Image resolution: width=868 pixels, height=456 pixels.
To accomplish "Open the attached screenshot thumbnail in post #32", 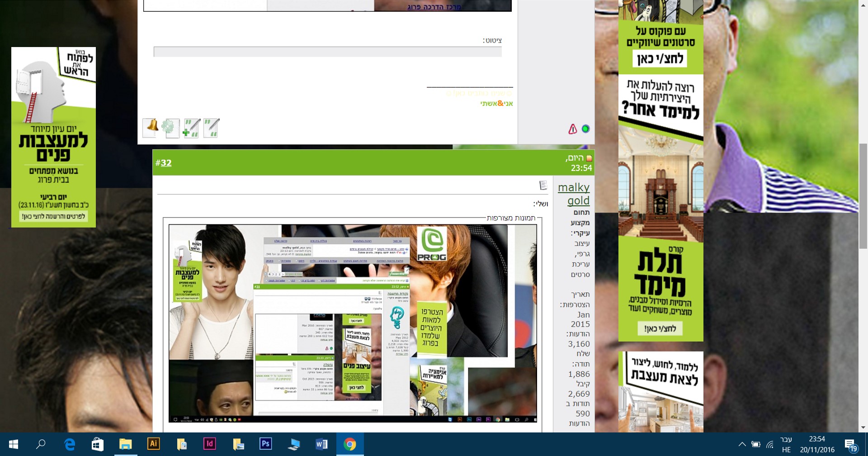I will point(353,323).
